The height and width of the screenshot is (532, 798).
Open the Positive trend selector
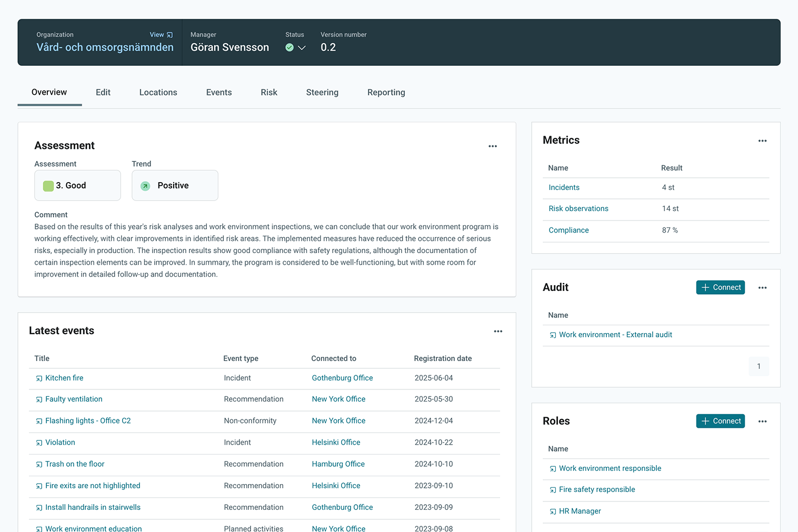(175, 185)
